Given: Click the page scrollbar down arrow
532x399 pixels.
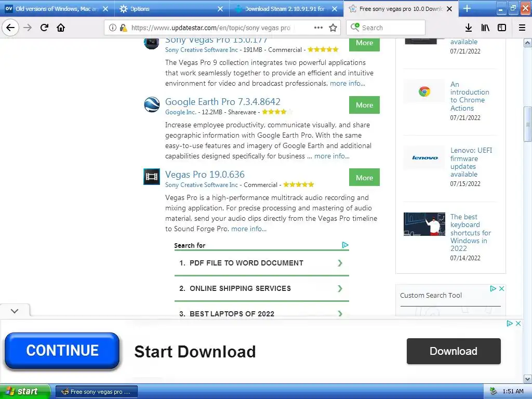Looking at the screenshot, I should [x=527, y=379].
